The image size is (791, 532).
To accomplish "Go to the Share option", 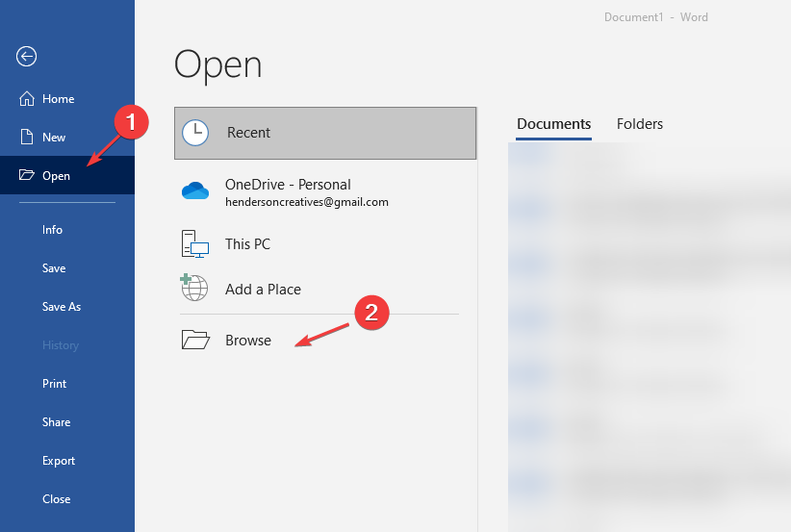I will point(56,422).
